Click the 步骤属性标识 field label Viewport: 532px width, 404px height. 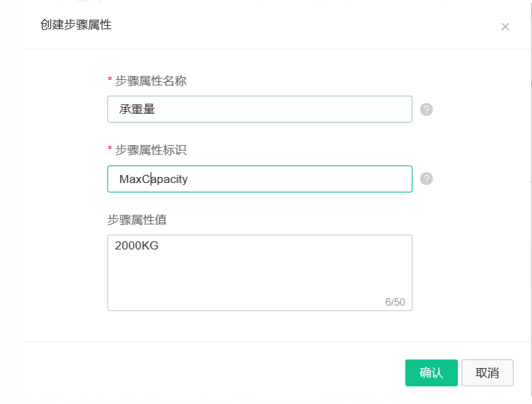150,150
